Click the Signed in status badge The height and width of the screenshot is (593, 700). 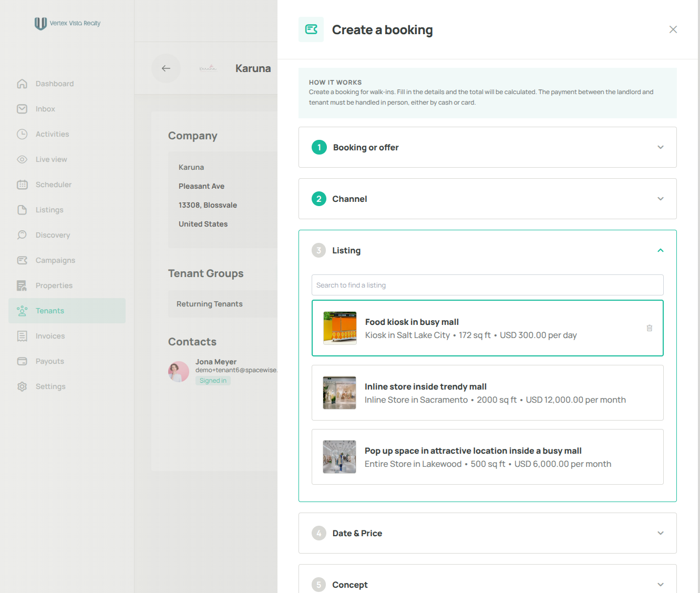click(213, 381)
